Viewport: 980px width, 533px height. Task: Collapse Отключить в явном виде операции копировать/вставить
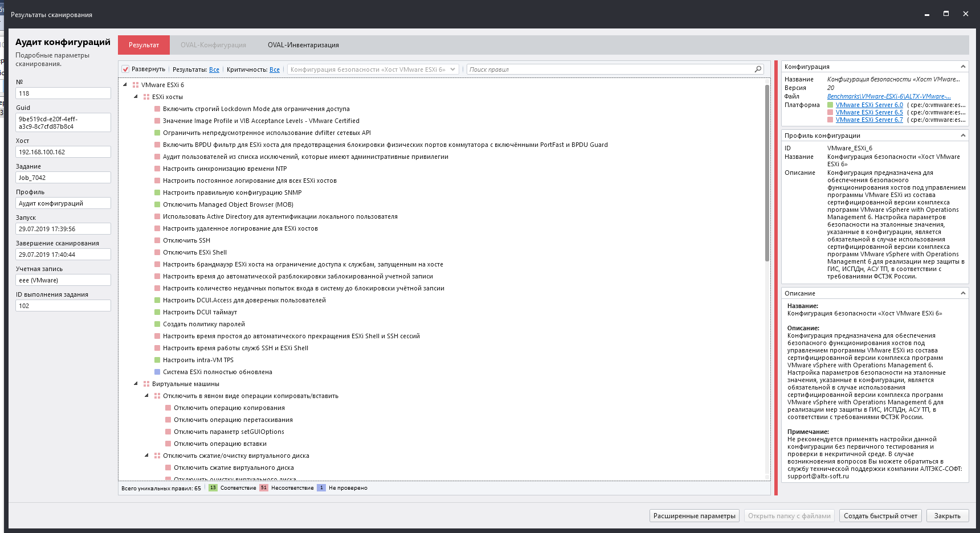[x=146, y=396]
